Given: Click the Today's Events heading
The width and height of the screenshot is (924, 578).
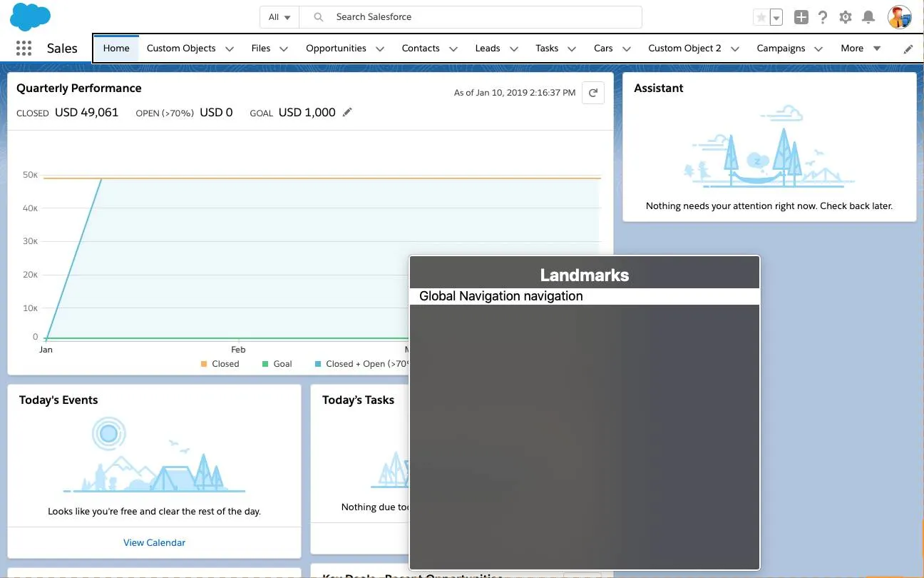Looking at the screenshot, I should [58, 400].
